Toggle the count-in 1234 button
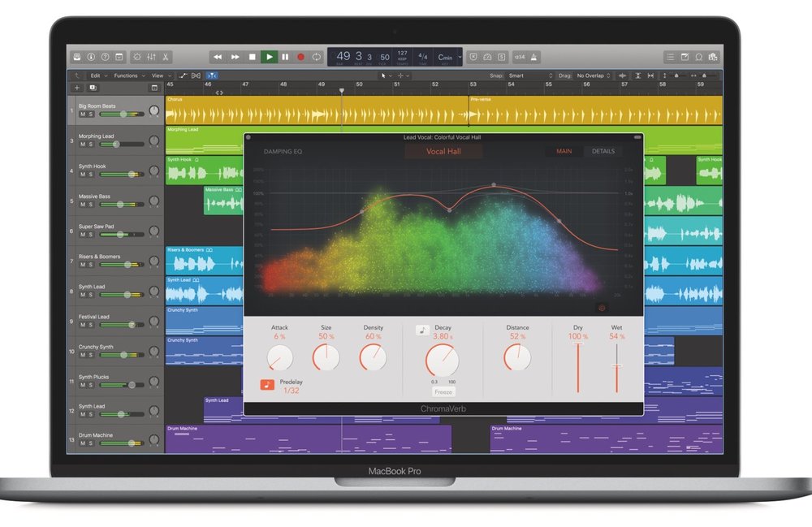Screen dimensions: 812x527 tap(520, 57)
